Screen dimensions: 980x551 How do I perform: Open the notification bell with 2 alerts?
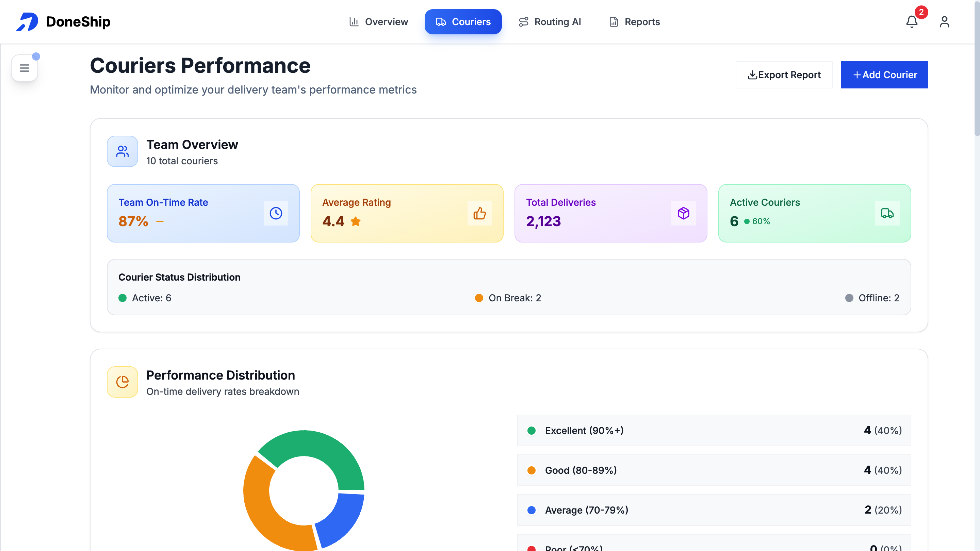tap(912, 22)
